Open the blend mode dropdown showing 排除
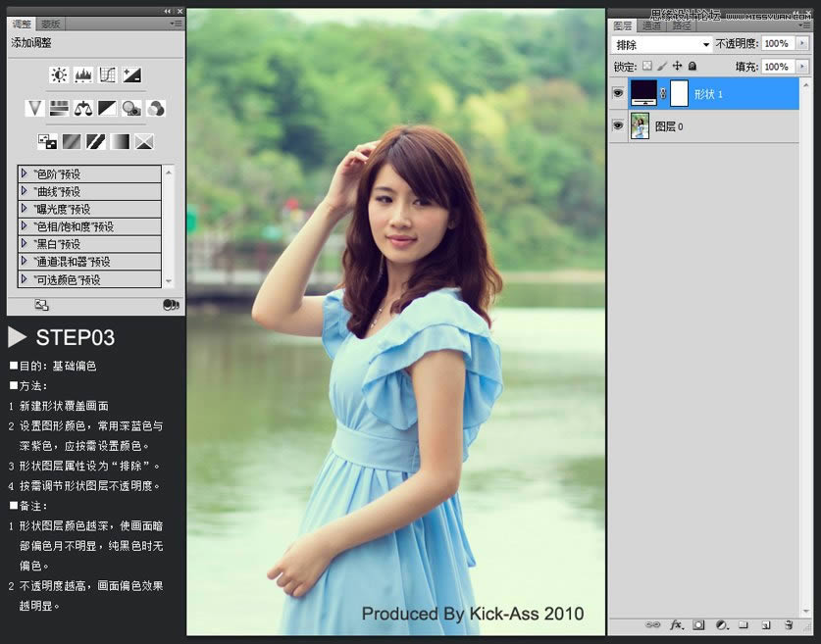The width and height of the screenshot is (821, 644). click(662, 43)
